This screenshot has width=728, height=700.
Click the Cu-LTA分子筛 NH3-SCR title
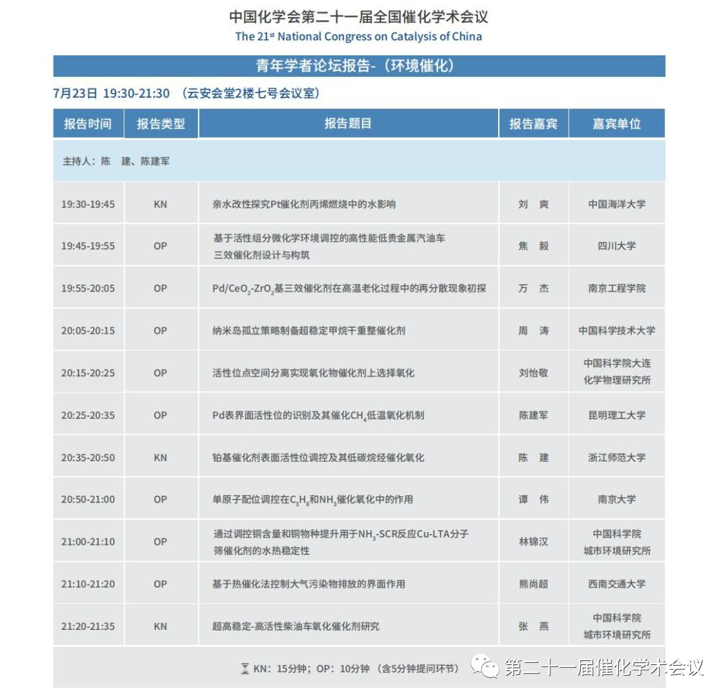coord(341,542)
